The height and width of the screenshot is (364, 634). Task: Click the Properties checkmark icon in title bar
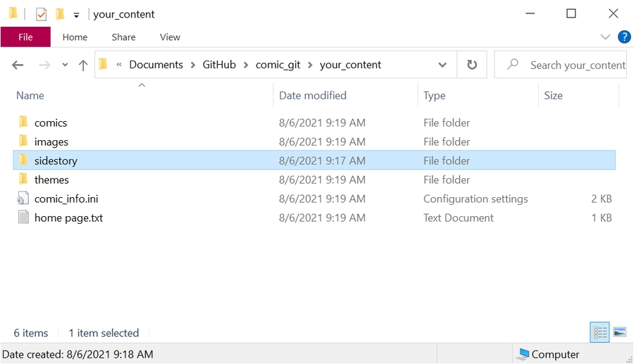point(42,14)
